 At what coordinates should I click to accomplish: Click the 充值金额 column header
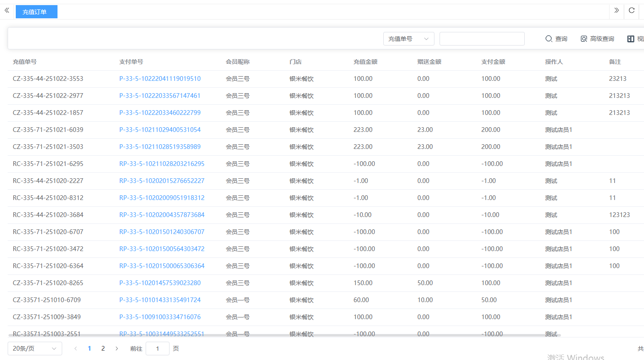(x=365, y=62)
